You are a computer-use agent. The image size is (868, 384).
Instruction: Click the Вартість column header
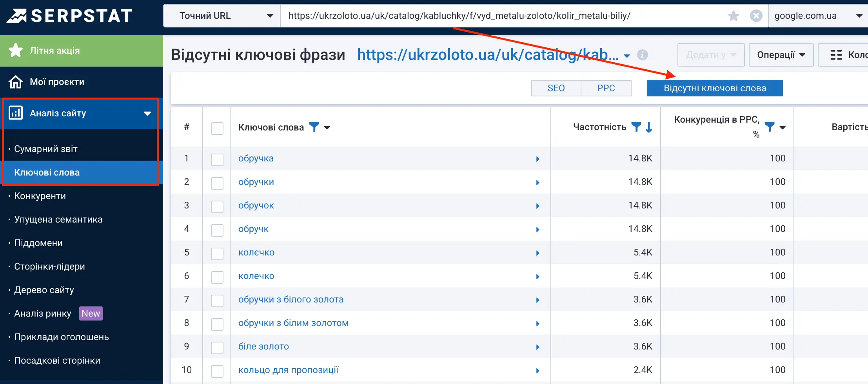tap(850, 127)
